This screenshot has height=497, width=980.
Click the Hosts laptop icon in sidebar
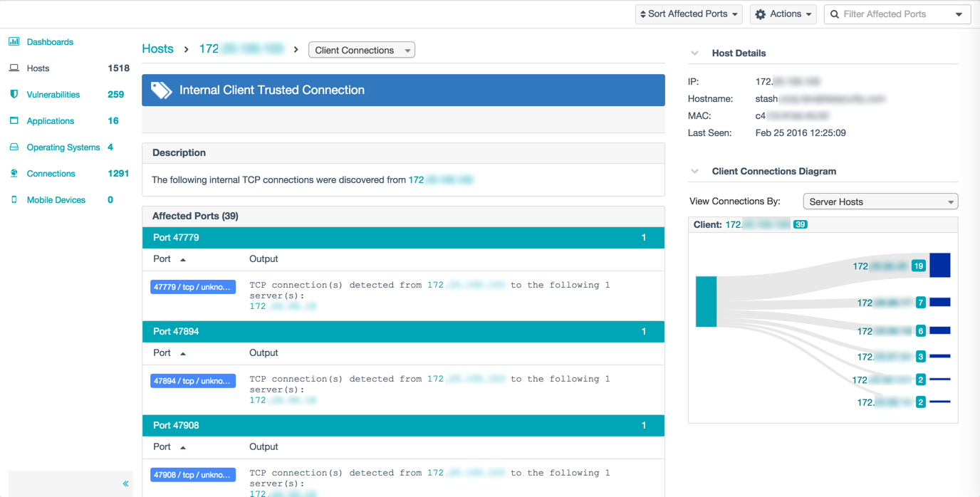14,68
